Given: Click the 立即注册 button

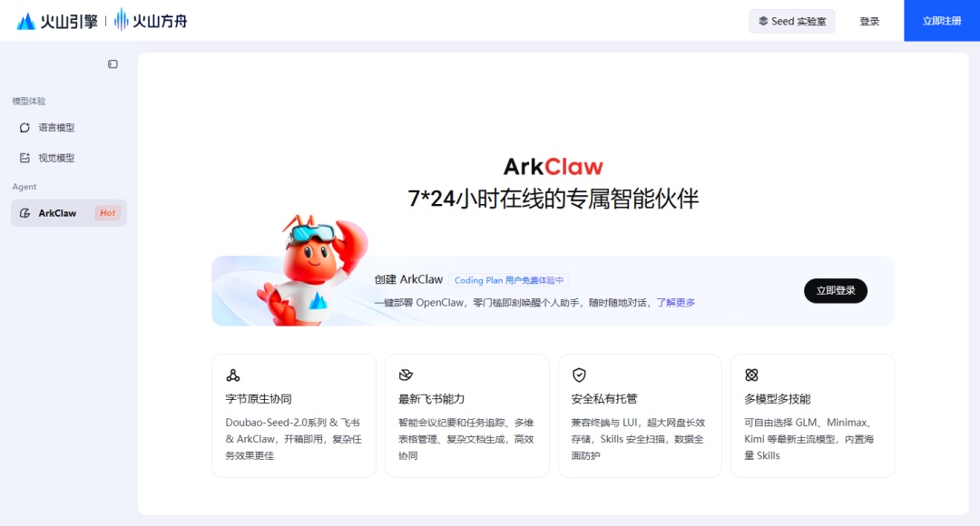Looking at the screenshot, I should pyautogui.click(x=942, y=21).
